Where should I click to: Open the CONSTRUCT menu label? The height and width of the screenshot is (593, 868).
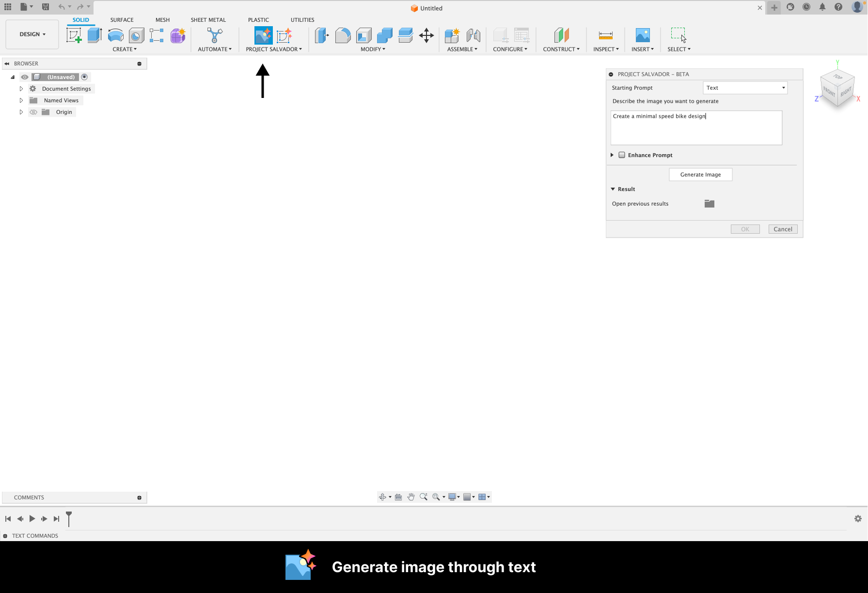click(561, 49)
